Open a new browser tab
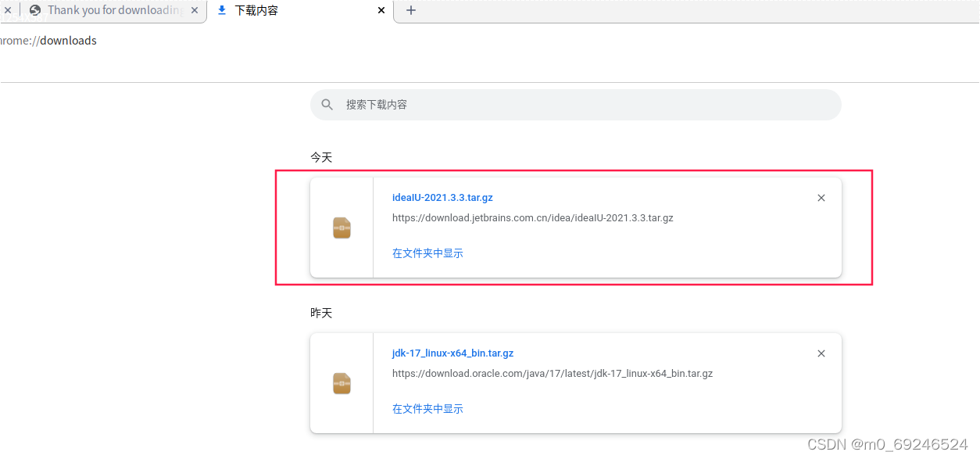The image size is (980, 459). 411,10
